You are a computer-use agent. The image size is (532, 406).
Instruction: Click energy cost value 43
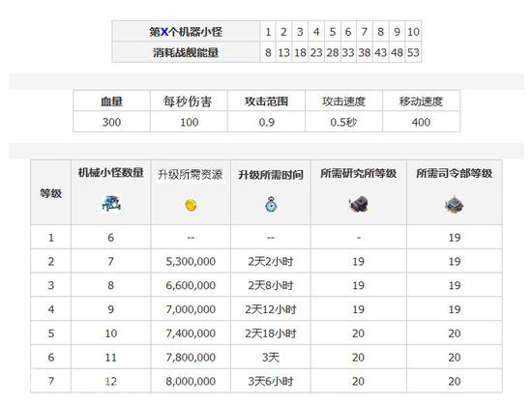pyautogui.click(x=381, y=52)
